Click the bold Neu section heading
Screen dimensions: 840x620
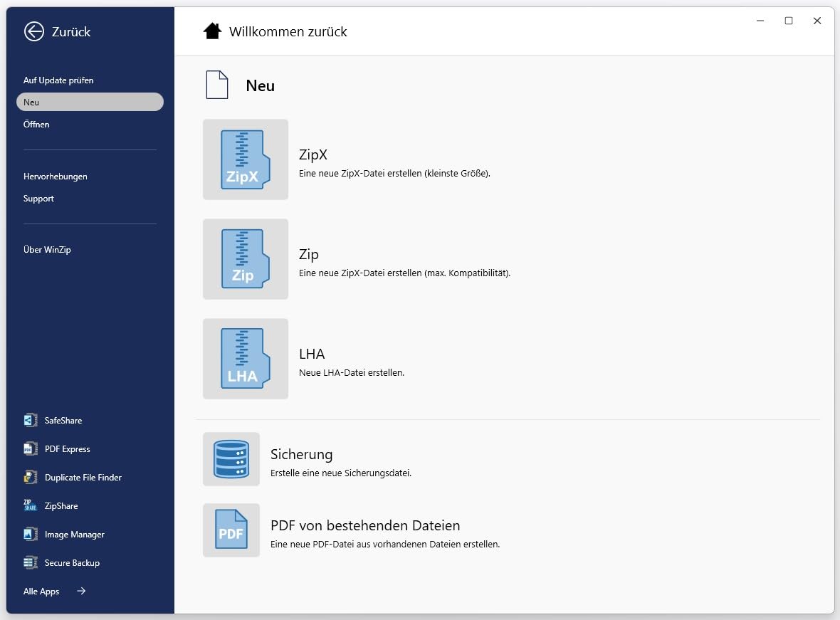tap(261, 85)
